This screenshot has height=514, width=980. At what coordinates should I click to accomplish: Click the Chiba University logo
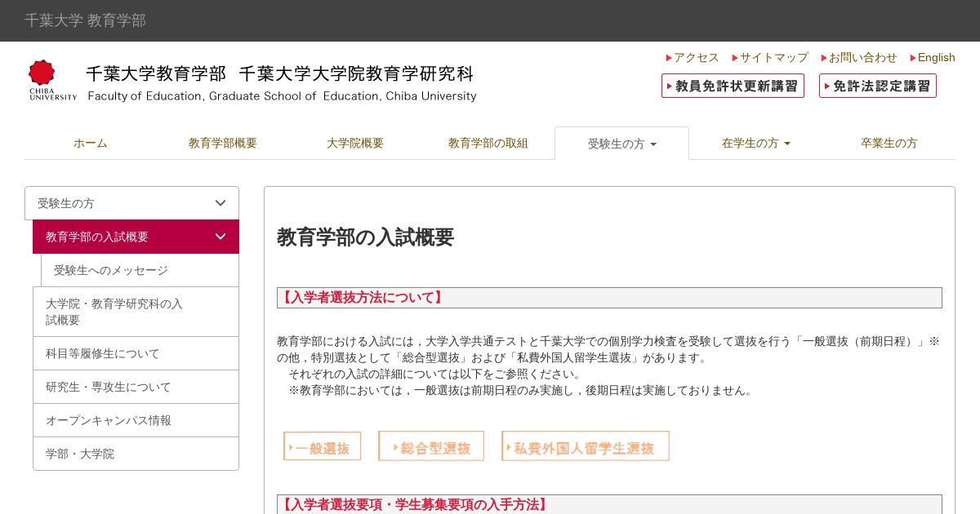point(53,80)
